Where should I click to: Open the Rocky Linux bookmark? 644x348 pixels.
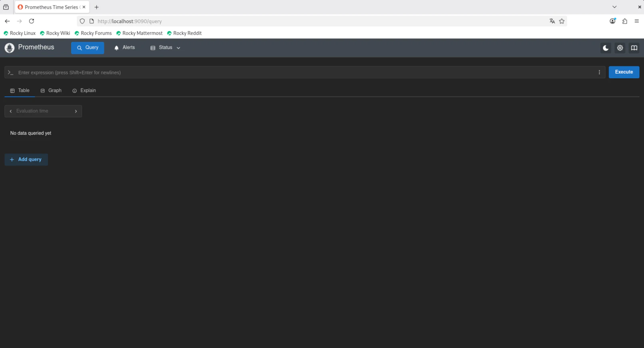coord(20,33)
